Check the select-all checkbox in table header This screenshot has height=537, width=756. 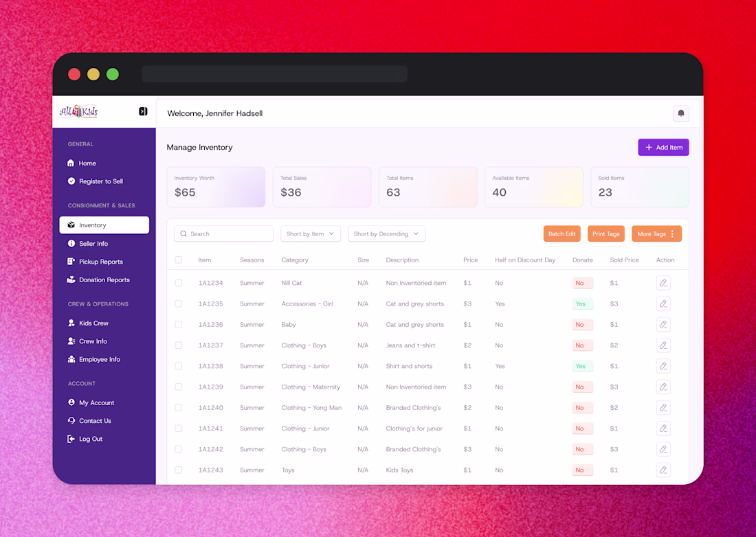point(179,260)
